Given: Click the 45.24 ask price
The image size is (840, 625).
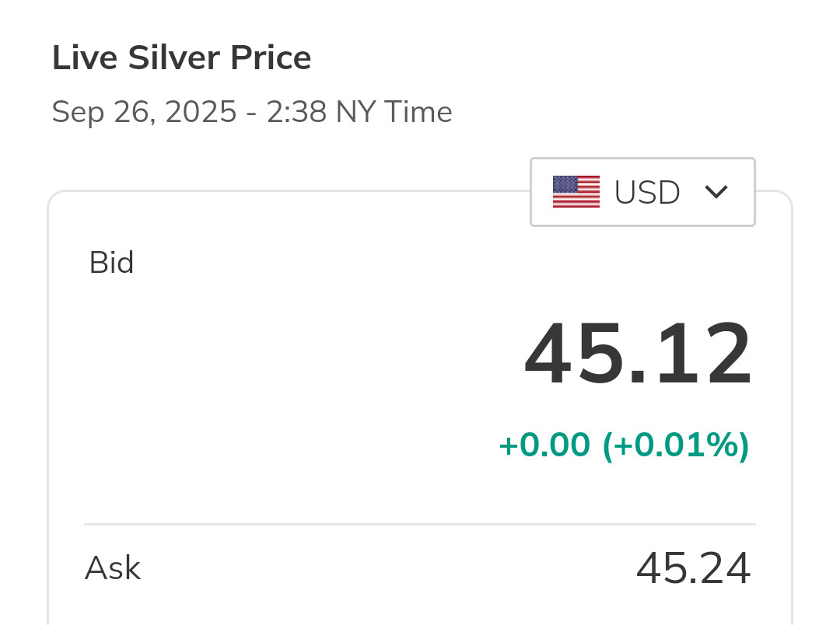Looking at the screenshot, I should pyautogui.click(x=693, y=568).
